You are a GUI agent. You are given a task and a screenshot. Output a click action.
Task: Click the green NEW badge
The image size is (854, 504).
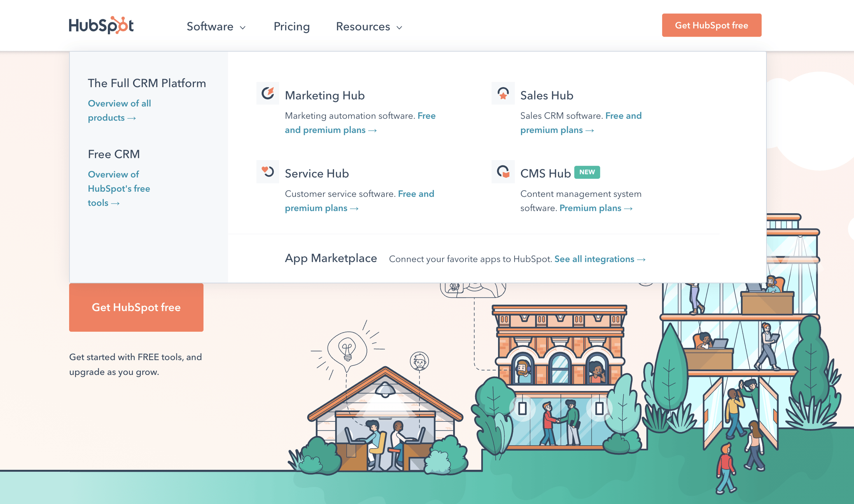click(x=587, y=172)
